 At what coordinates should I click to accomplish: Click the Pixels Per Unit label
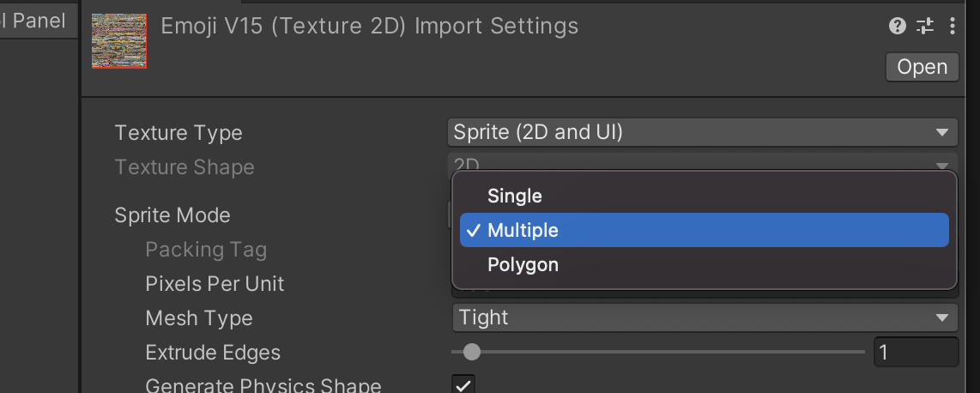coord(215,284)
